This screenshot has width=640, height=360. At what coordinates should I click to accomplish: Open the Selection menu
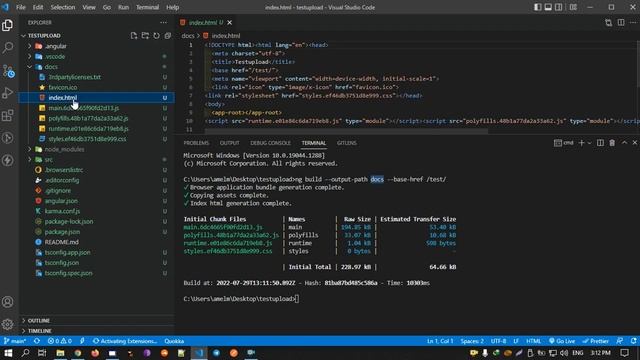(x=62, y=7)
